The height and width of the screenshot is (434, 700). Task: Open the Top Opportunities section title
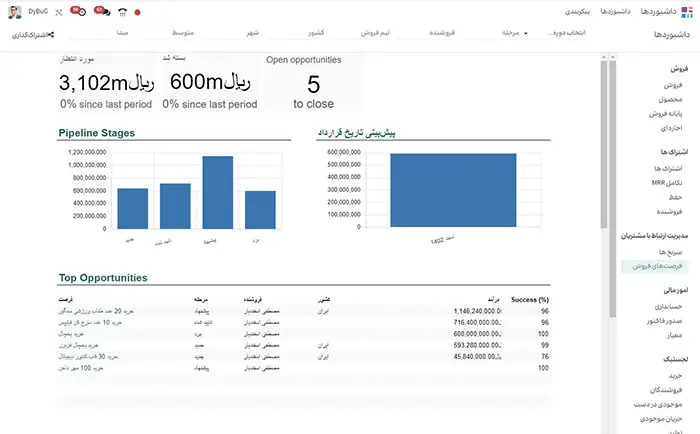coord(103,278)
